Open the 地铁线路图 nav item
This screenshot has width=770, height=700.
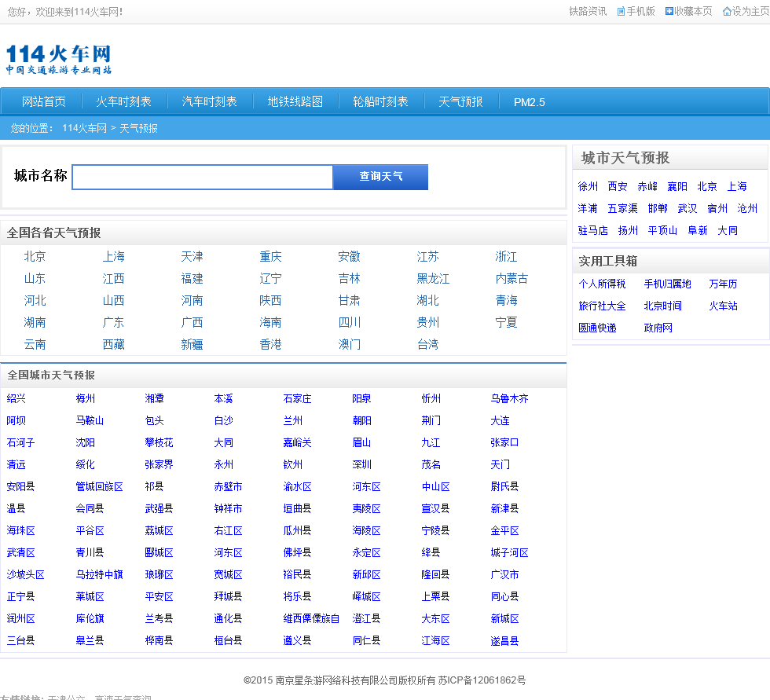[295, 101]
